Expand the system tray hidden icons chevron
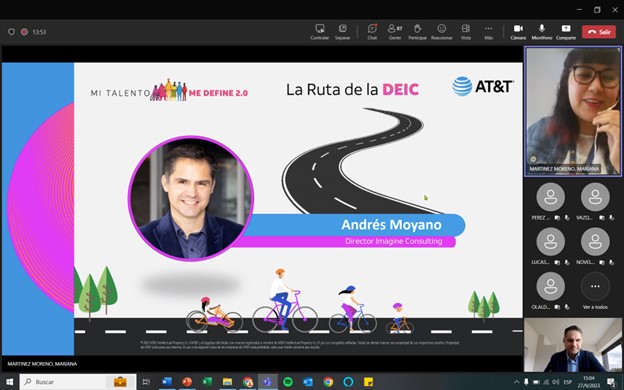 pyautogui.click(x=517, y=382)
